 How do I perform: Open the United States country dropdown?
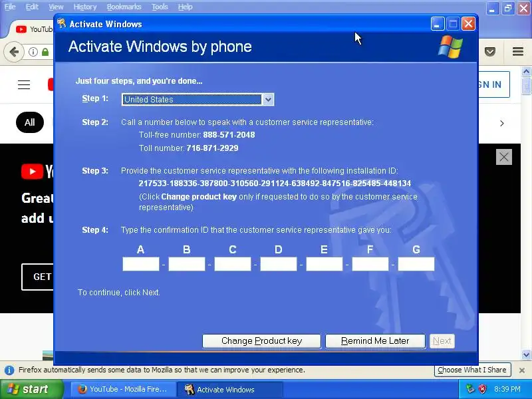(198, 99)
